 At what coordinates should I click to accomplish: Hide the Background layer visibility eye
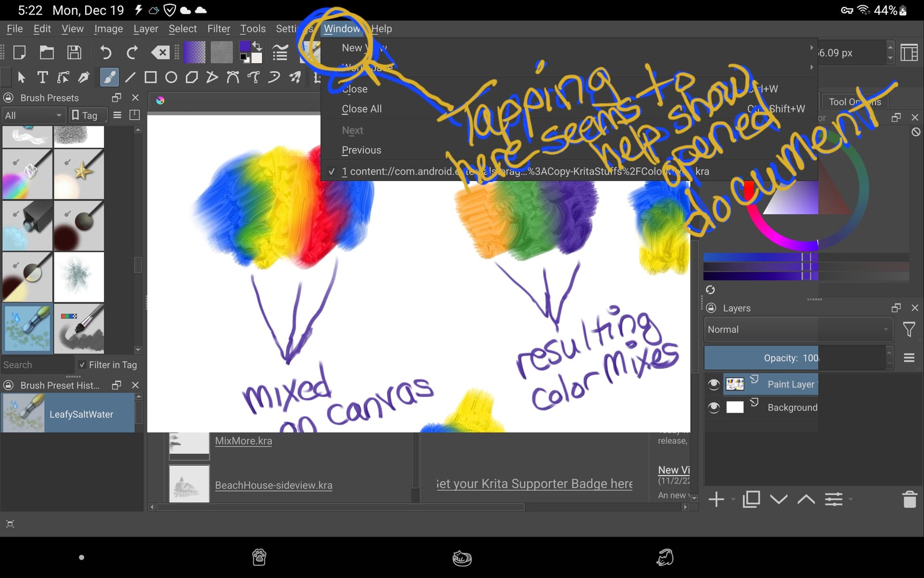click(x=714, y=407)
